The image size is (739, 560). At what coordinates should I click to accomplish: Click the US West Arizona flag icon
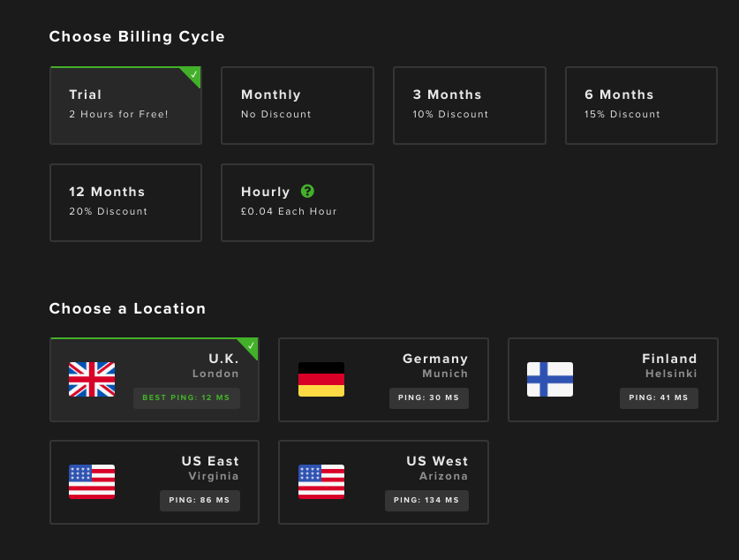point(321,481)
